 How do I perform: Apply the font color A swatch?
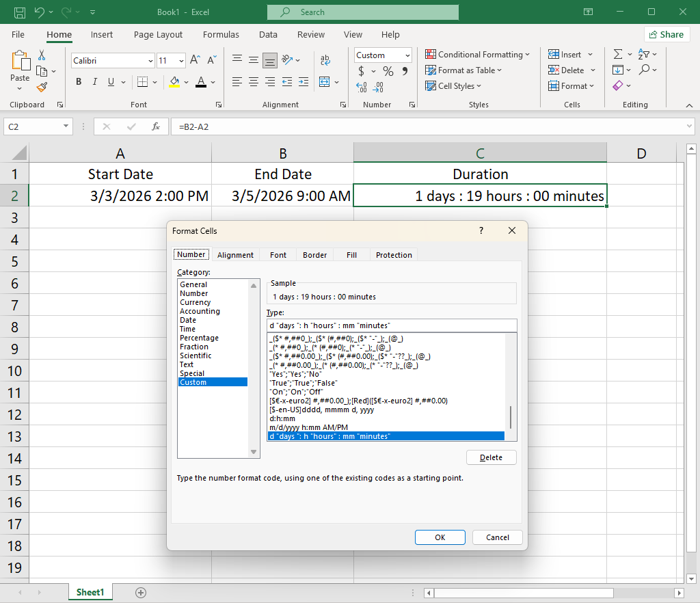coord(201,81)
